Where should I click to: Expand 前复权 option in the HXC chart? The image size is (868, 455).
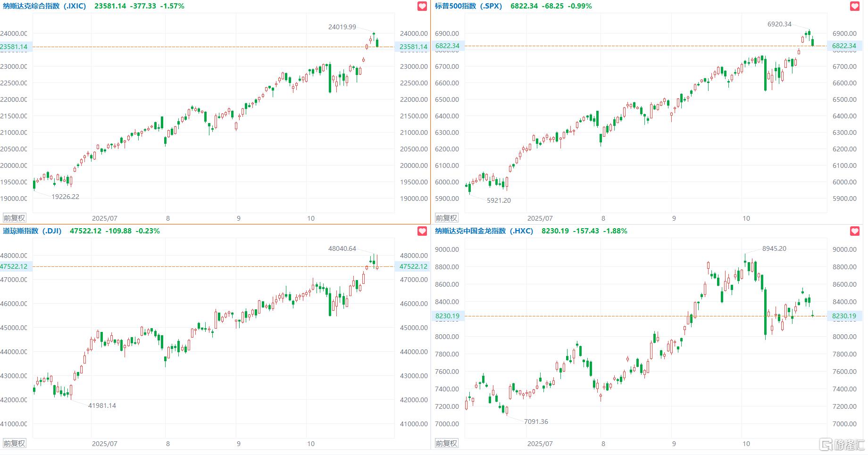446,443
